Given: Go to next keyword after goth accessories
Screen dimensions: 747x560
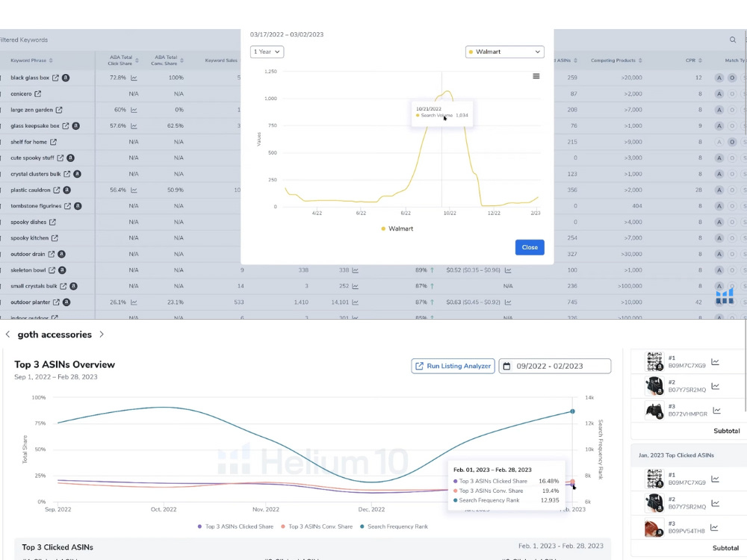Looking at the screenshot, I should [x=102, y=335].
